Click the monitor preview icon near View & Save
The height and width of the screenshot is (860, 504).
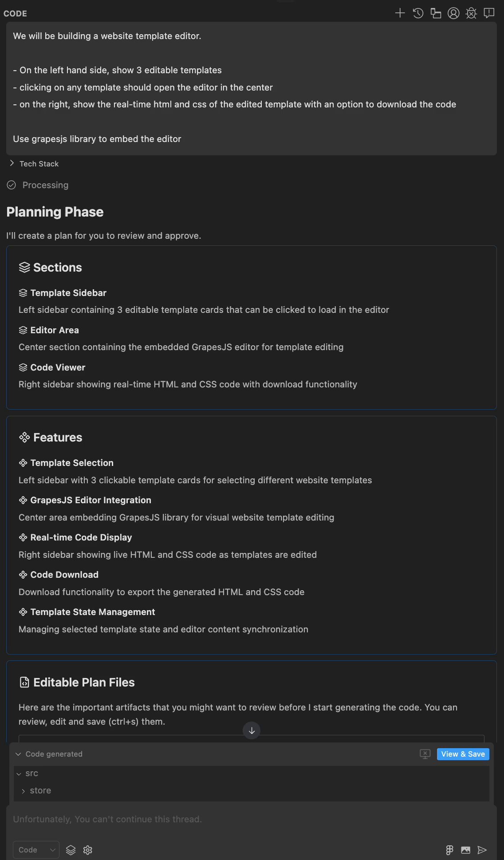pos(425,754)
